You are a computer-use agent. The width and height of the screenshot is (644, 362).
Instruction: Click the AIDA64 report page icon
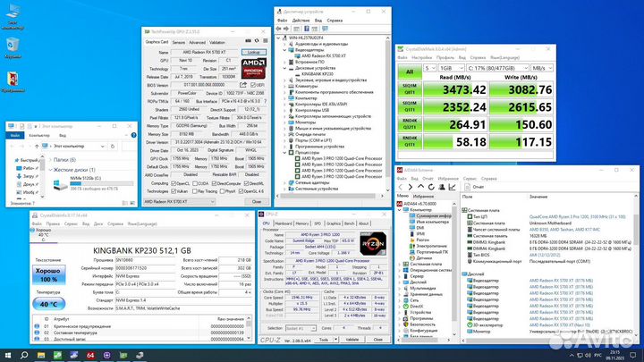(x=467, y=187)
